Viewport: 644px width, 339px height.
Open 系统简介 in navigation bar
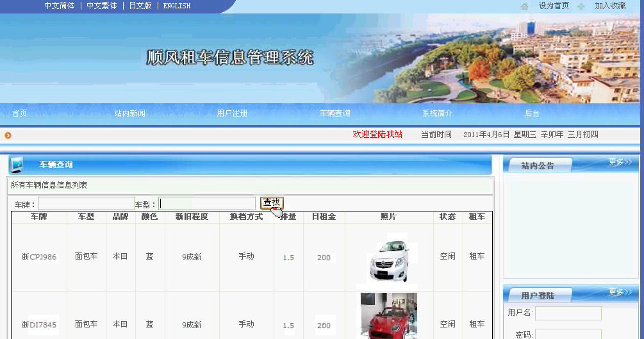click(438, 113)
